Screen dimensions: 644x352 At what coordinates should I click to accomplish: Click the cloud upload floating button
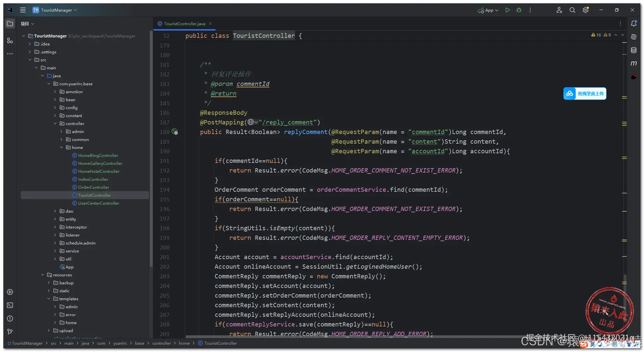tap(585, 94)
